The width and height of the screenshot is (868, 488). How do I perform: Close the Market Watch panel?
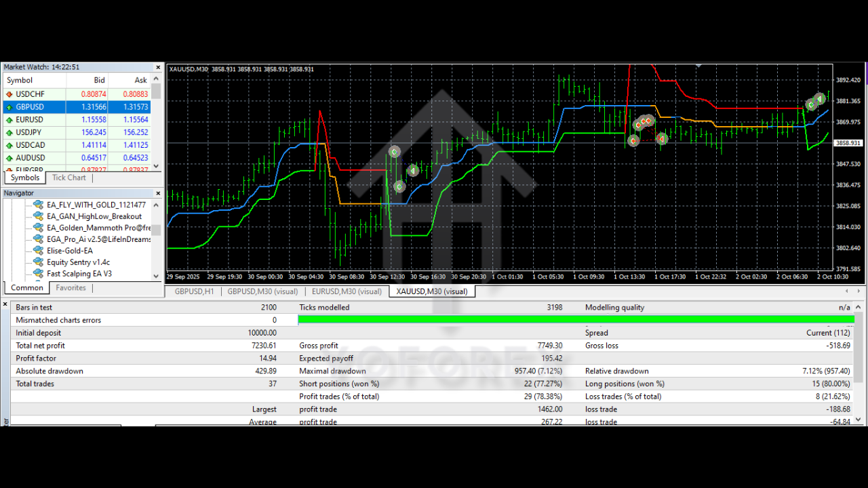tap(158, 68)
